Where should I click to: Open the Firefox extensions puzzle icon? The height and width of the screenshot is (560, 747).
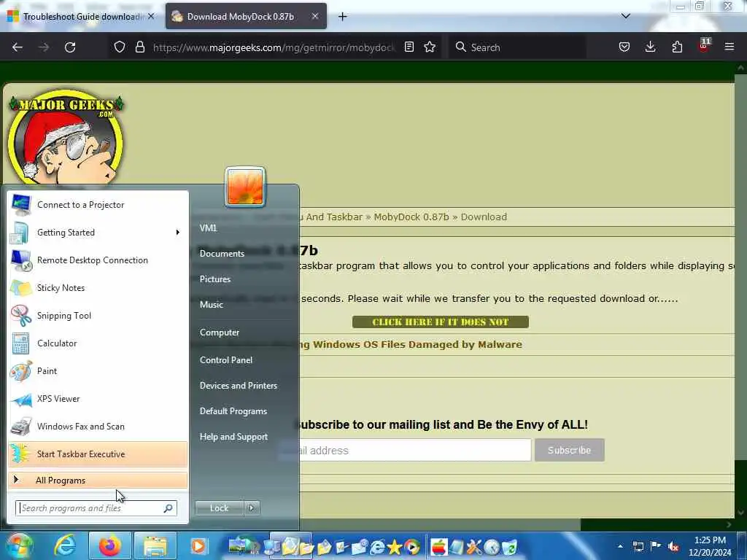(x=677, y=47)
